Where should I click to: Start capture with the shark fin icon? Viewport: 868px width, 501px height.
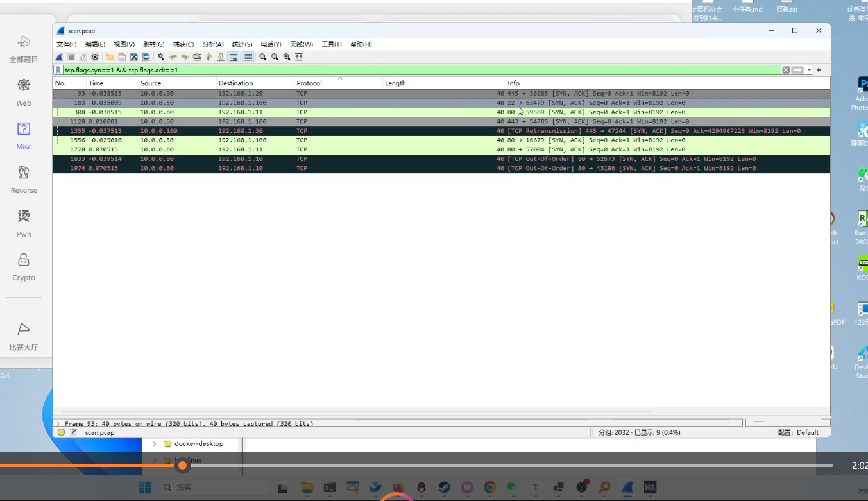pyautogui.click(x=59, y=57)
